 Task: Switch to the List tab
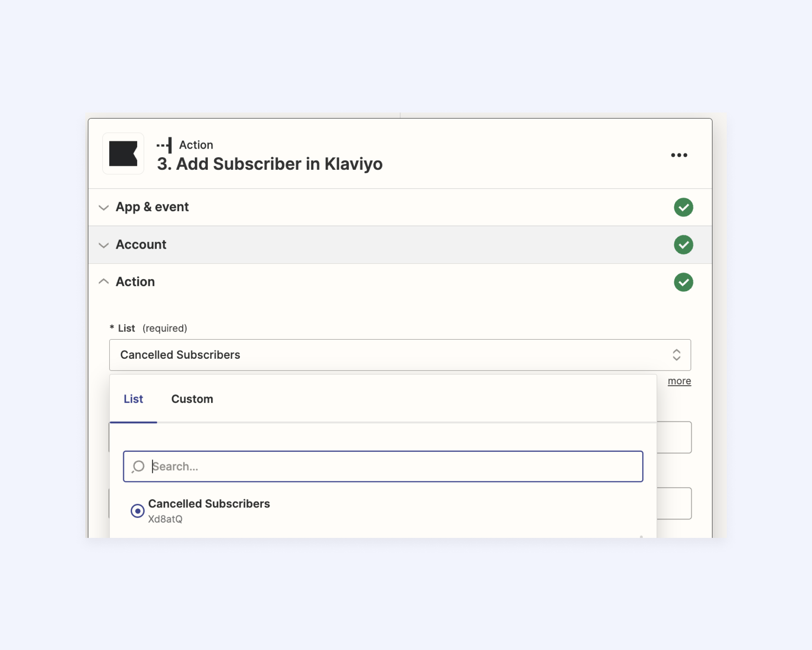coord(133,399)
